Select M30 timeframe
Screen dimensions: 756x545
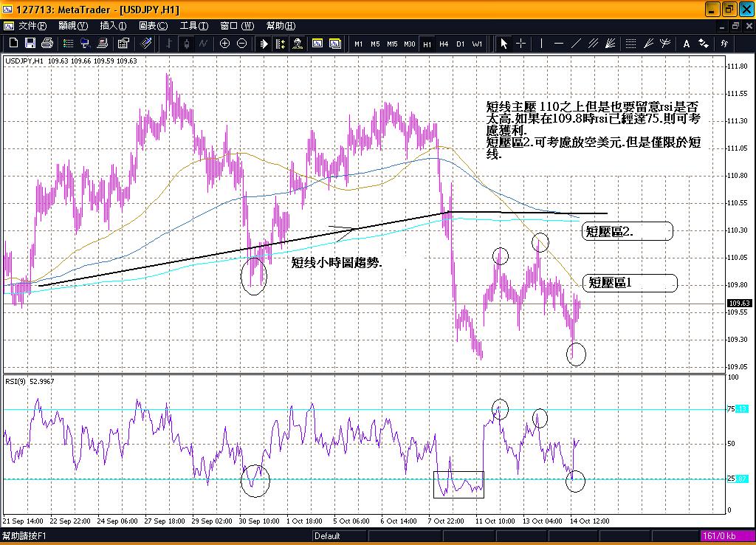(x=409, y=44)
